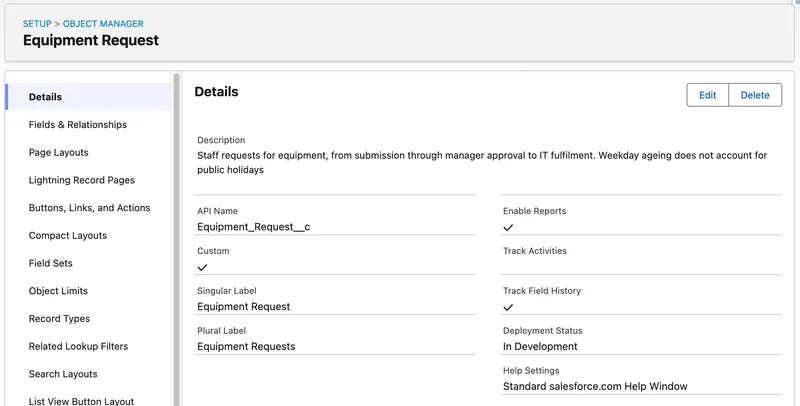Click the Plural Label value Equipment Requests
This screenshot has width=800, height=406.
246,346
